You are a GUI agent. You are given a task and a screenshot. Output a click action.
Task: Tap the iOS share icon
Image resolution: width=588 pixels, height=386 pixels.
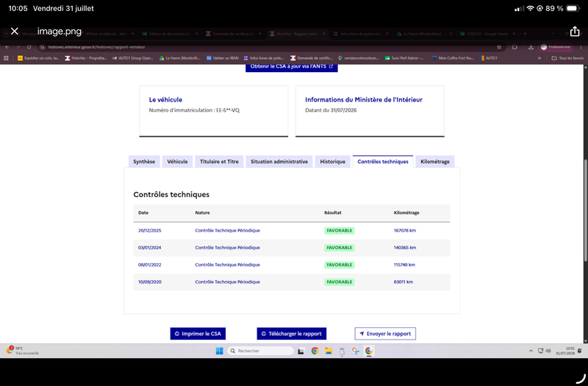(x=575, y=31)
